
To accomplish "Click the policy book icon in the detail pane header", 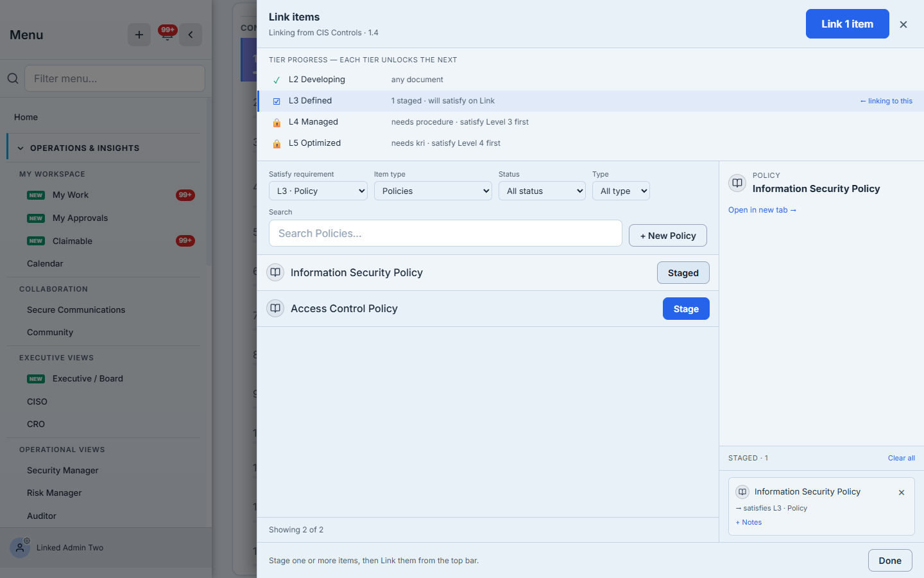I will click(737, 182).
